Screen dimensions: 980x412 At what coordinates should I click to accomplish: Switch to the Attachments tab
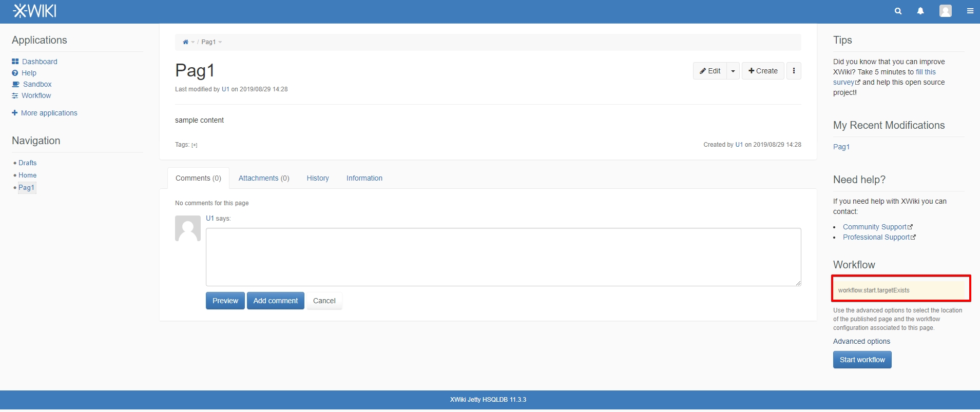pos(264,178)
